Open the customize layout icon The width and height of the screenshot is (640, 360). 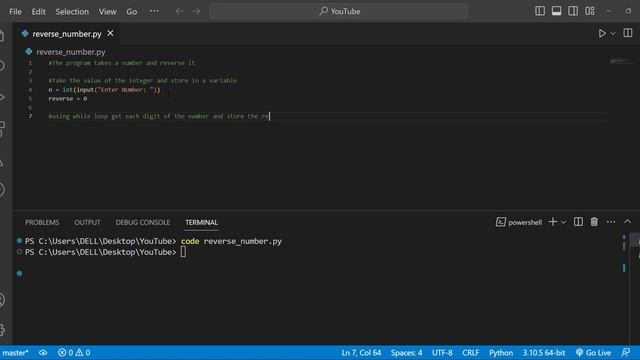pyautogui.click(x=589, y=11)
